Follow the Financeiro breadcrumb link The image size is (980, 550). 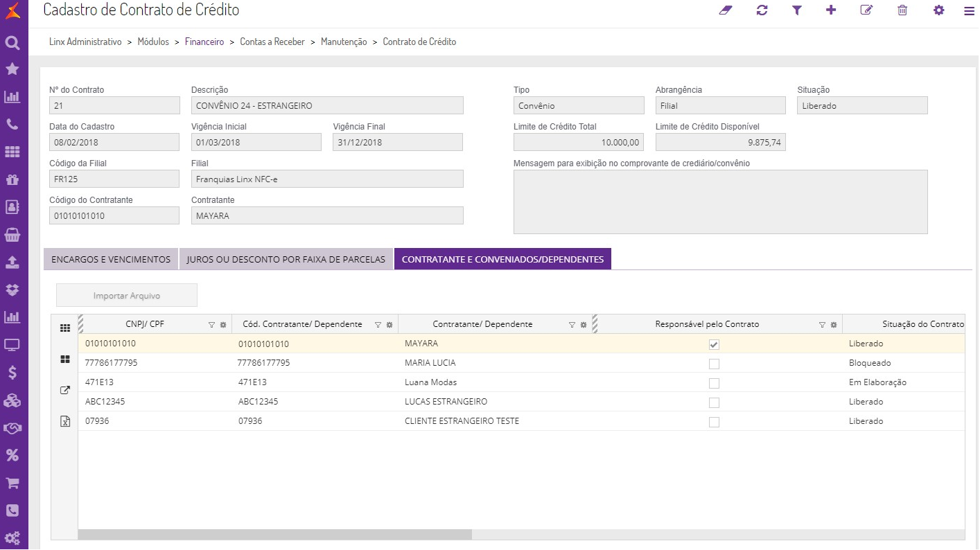point(204,42)
